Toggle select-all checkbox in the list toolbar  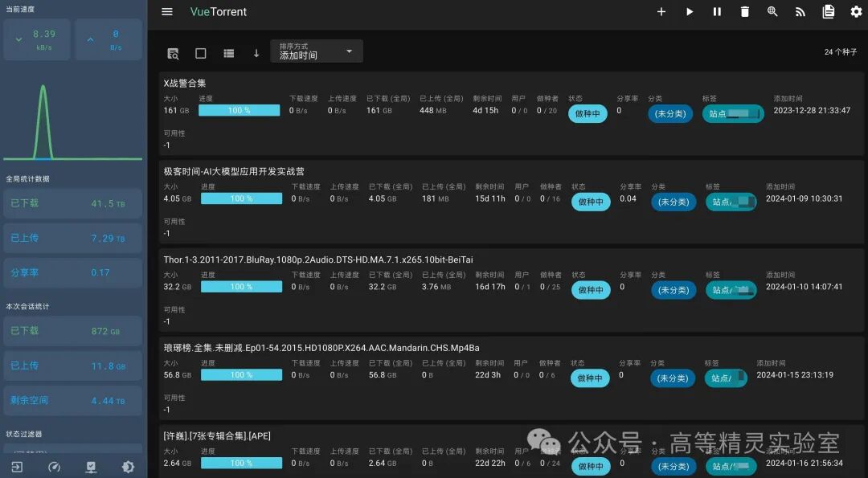click(200, 53)
